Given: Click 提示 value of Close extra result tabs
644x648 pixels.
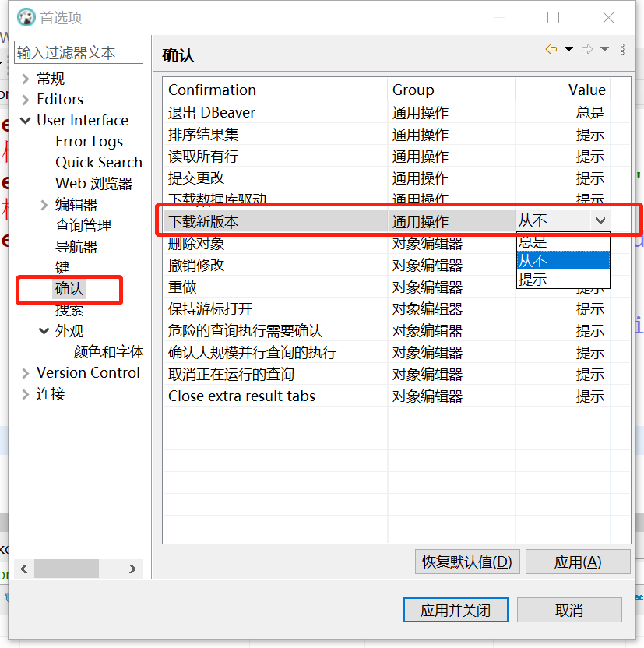Looking at the screenshot, I should [x=590, y=396].
